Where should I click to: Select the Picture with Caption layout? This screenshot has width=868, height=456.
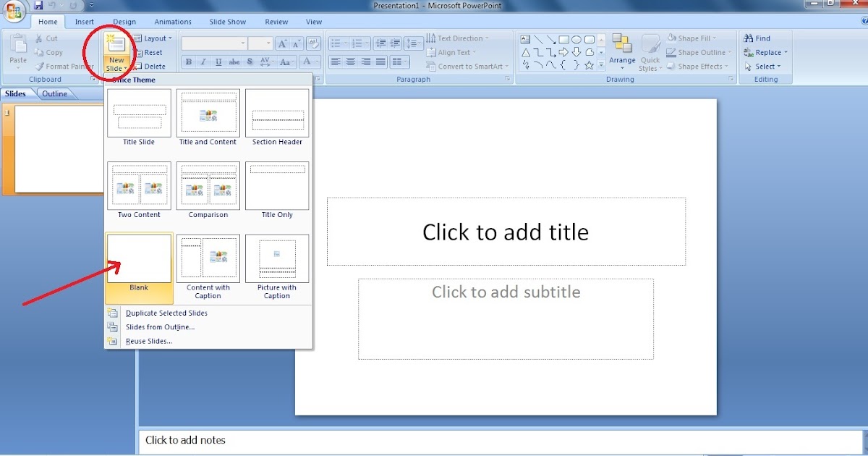tap(277, 259)
